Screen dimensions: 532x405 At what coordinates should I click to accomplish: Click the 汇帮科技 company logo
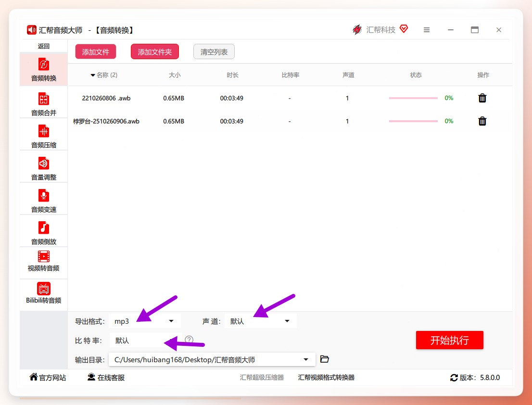[357, 29]
